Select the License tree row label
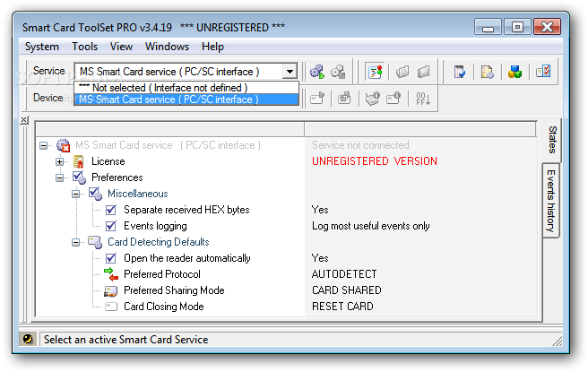 click(108, 161)
